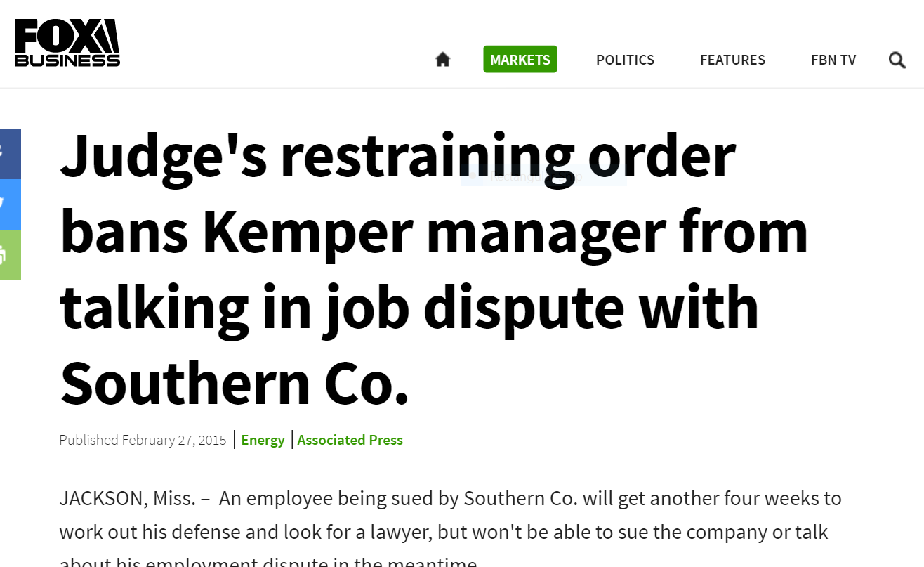
Task: Go to FBN TV
Action: (x=833, y=60)
